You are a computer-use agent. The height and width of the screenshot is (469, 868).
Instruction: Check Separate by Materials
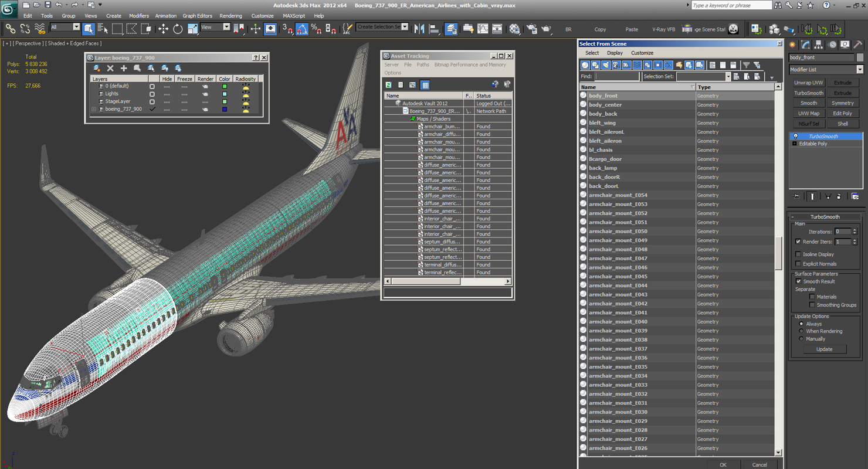pyautogui.click(x=812, y=297)
